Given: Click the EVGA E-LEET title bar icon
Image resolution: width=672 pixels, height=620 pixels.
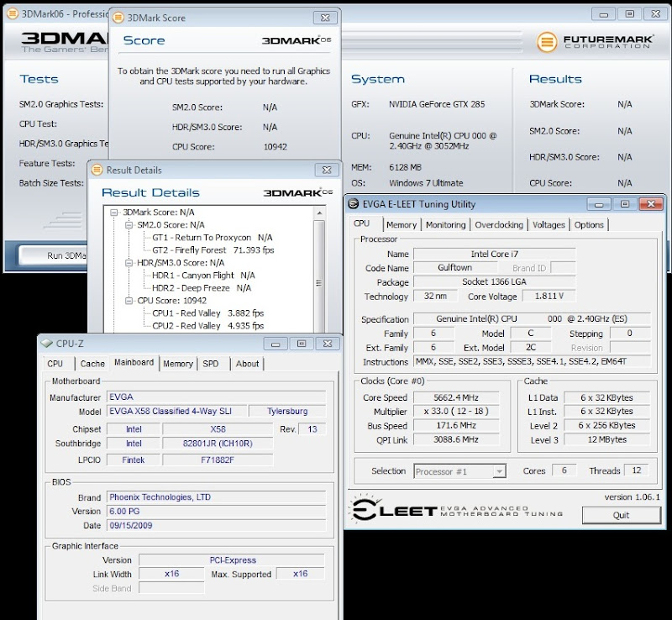Looking at the screenshot, I should [x=353, y=203].
